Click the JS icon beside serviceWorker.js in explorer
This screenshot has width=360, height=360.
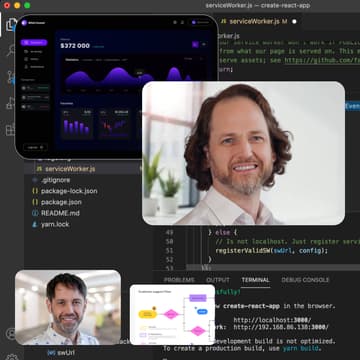39,169
